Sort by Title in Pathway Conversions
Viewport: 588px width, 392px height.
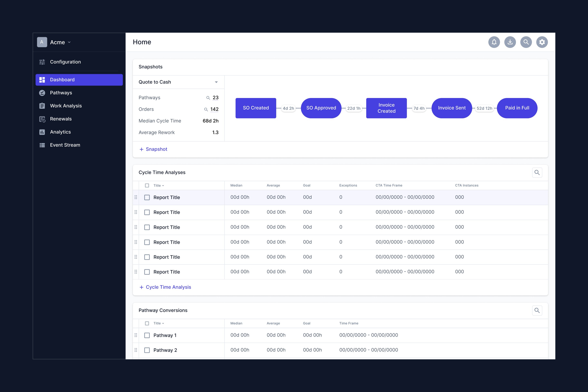click(158, 323)
